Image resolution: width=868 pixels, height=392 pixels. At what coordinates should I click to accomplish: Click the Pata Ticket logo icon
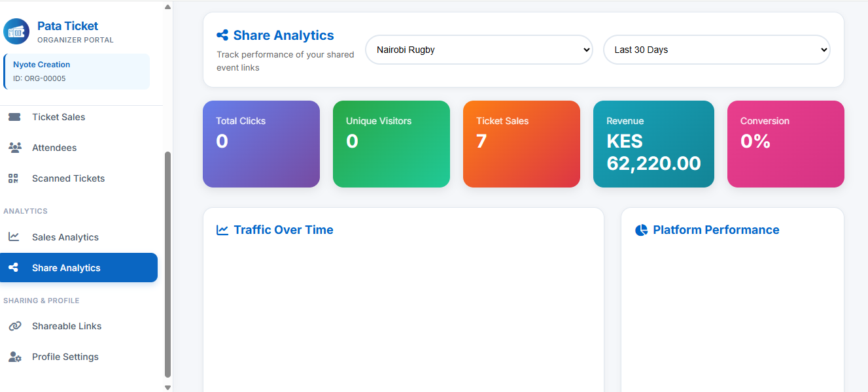click(16, 31)
